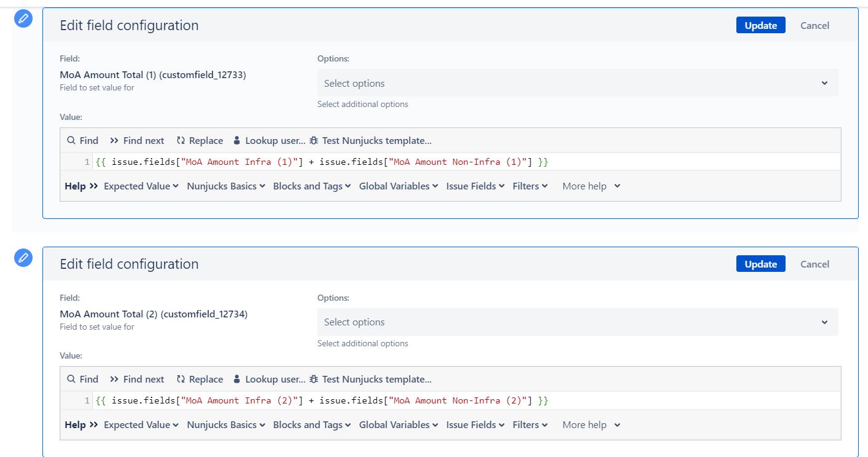Expand Filters help in the customfield_12733 editor
The height and width of the screenshot is (457, 868).
click(x=530, y=186)
